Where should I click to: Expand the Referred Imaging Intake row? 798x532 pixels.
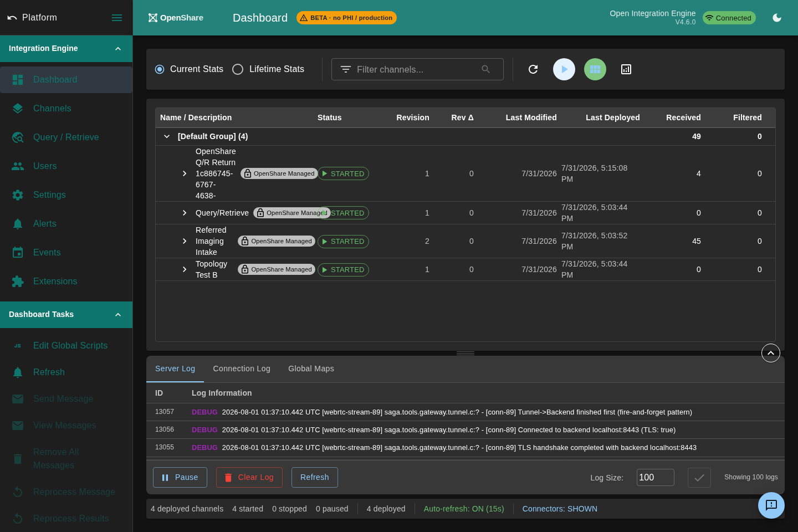[x=185, y=241]
